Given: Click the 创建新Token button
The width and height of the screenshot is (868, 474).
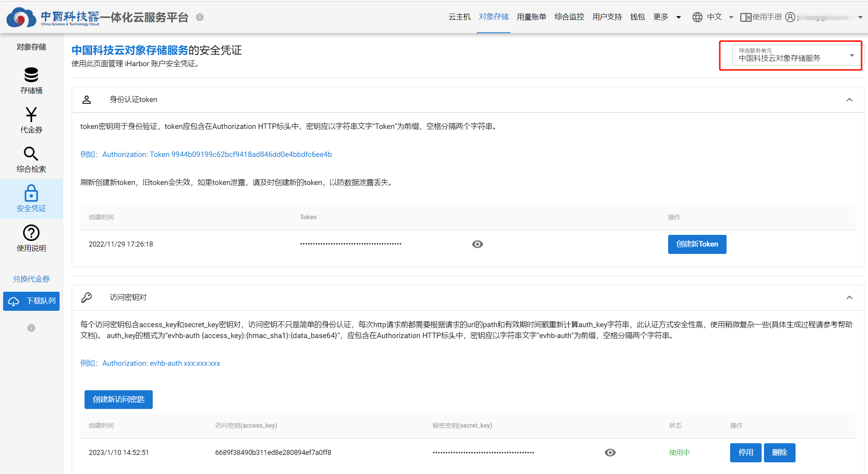Looking at the screenshot, I should (x=697, y=244).
